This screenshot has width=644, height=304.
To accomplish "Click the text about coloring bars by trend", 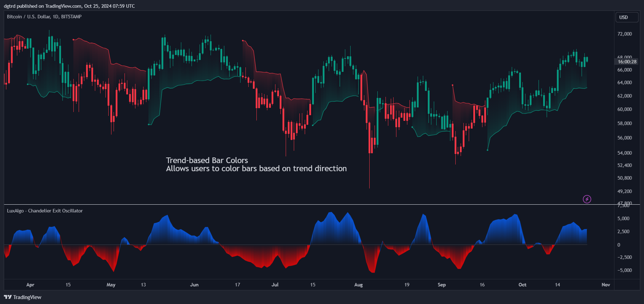I will click(256, 169).
